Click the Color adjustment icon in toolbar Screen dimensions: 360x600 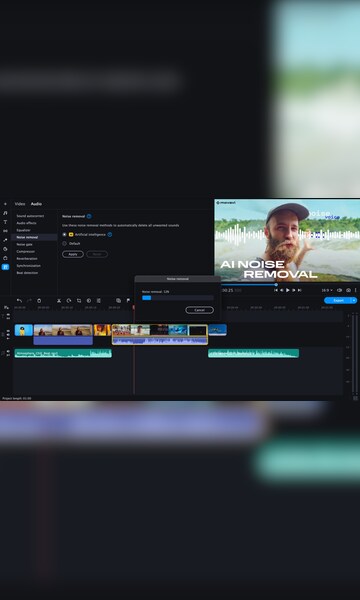click(x=89, y=301)
